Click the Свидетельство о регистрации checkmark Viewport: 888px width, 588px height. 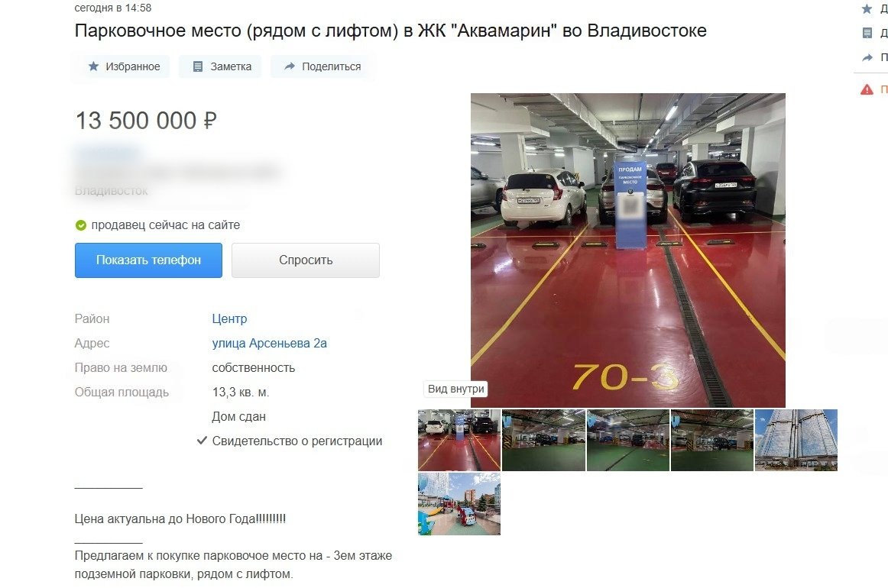click(202, 441)
